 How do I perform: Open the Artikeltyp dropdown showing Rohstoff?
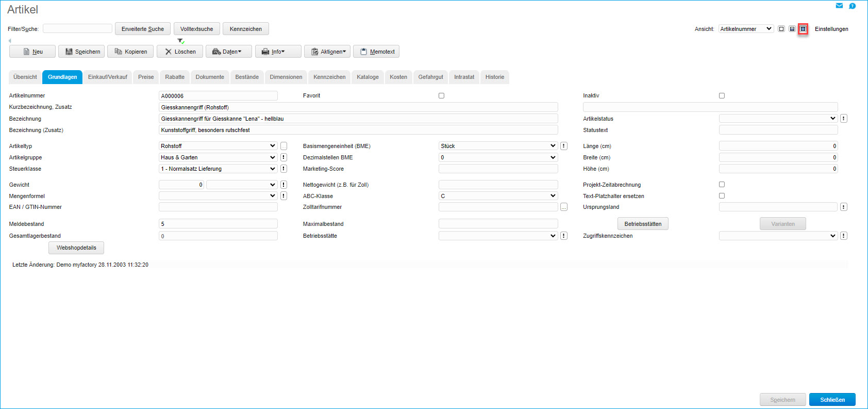tap(218, 146)
